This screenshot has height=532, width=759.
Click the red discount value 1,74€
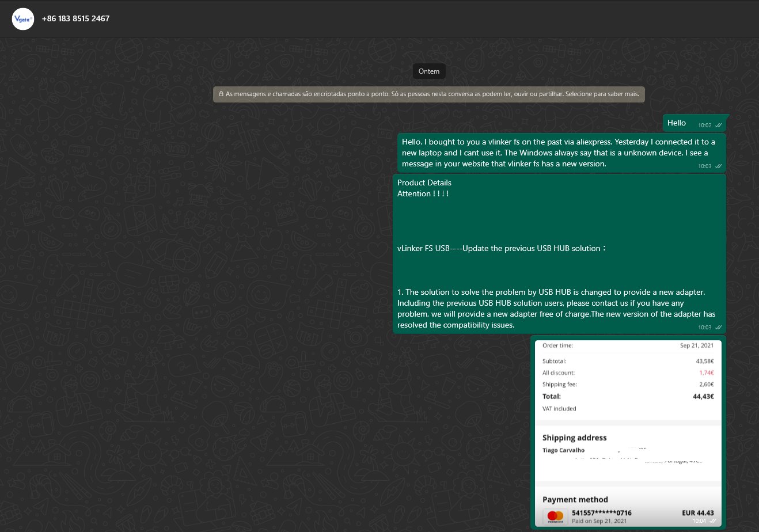pyautogui.click(x=707, y=373)
